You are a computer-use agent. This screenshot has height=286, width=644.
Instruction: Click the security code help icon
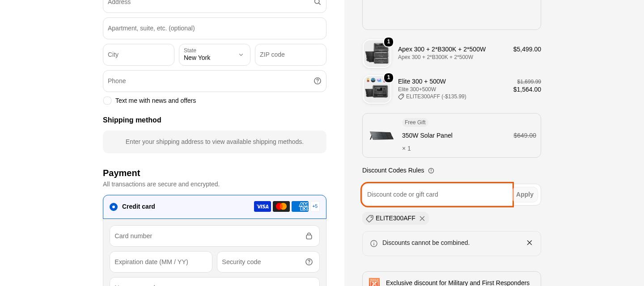309,262
